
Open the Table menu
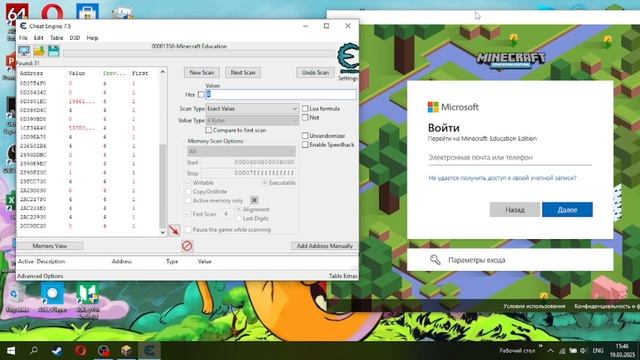tap(57, 38)
